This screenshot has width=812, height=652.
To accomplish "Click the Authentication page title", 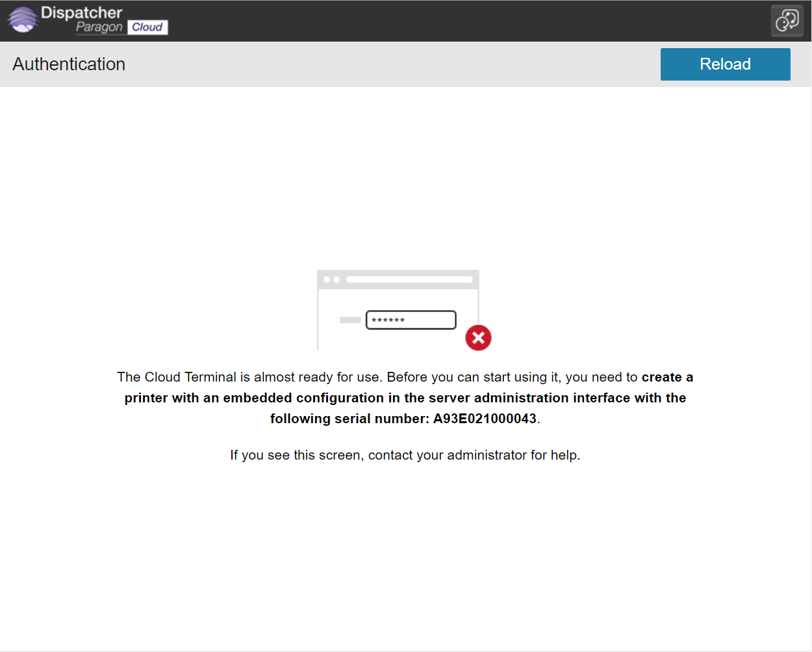I will [69, 64].
